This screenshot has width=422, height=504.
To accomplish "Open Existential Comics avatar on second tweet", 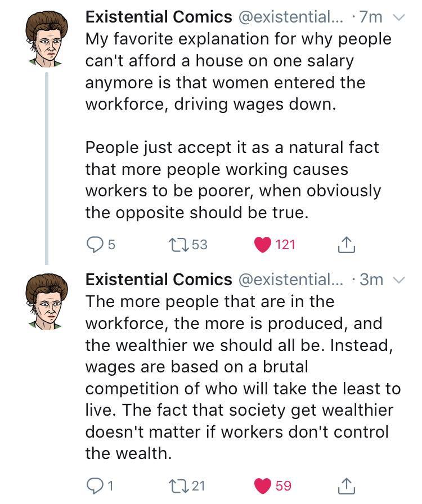I will (x=47, y=301).
